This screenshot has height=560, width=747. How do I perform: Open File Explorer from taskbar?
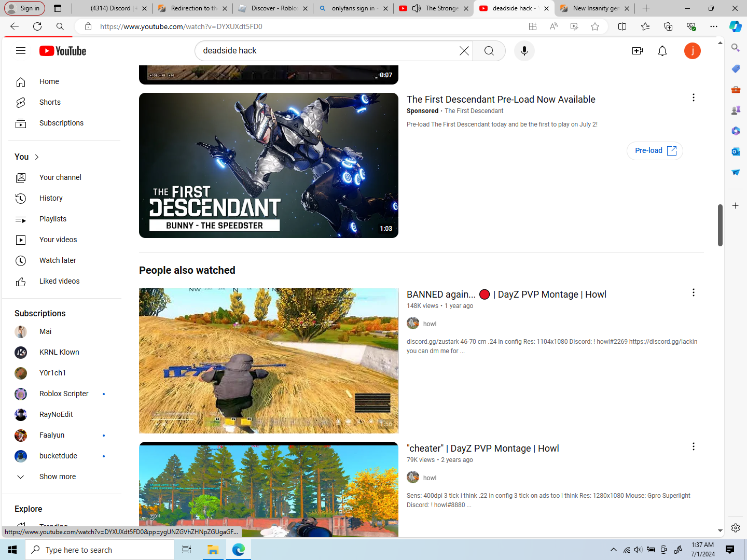tap(213, 550)
